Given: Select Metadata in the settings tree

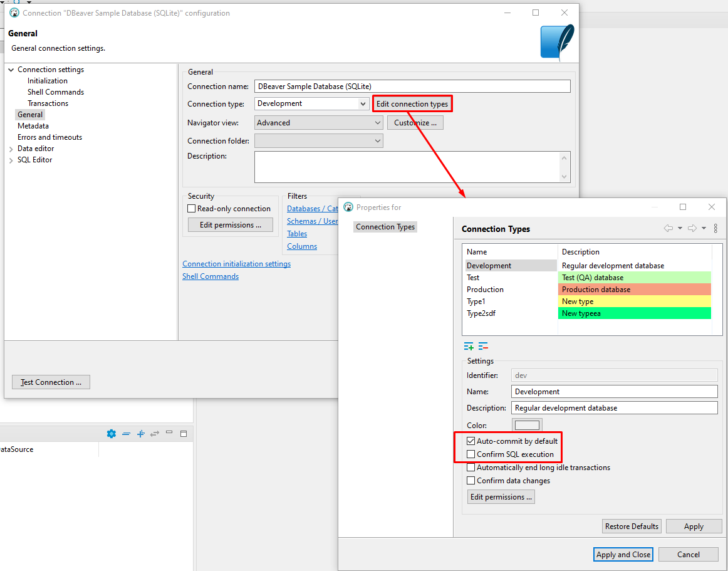Looking at the screenshot, I should tap(33, 126).
